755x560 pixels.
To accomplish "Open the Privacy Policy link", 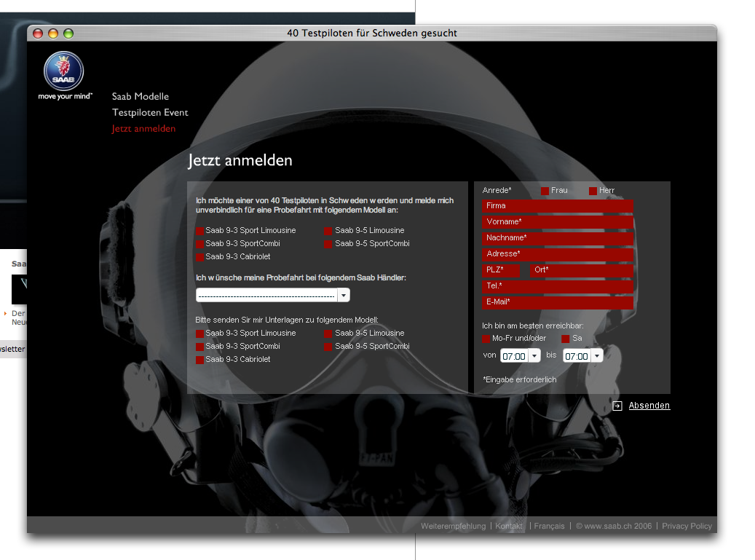I will pyautogui.click(x=687, y=526).
